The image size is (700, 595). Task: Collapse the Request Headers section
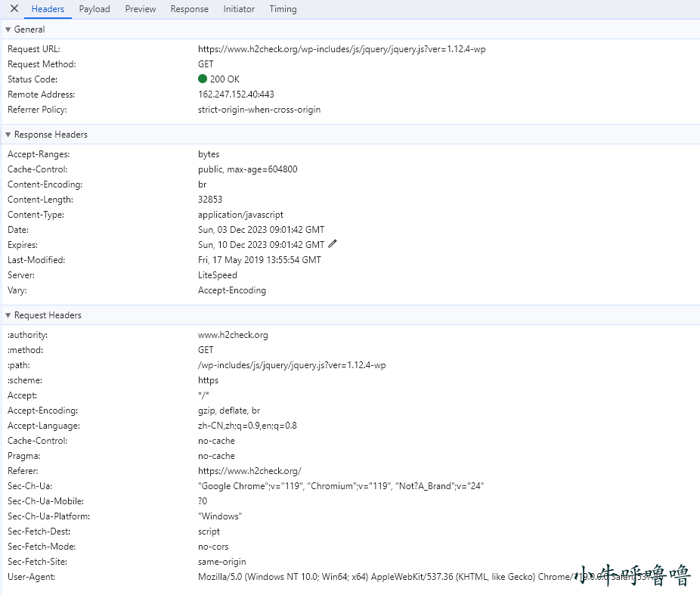8,315
